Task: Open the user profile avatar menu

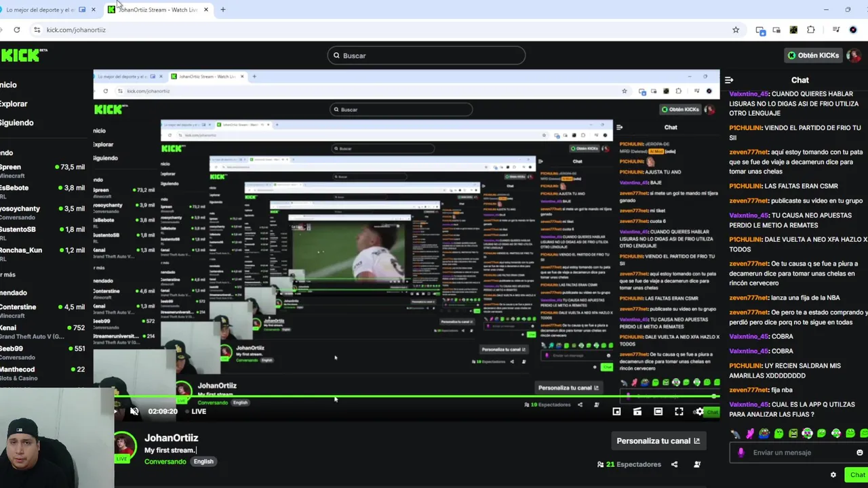Action: [x=853, y=56]
